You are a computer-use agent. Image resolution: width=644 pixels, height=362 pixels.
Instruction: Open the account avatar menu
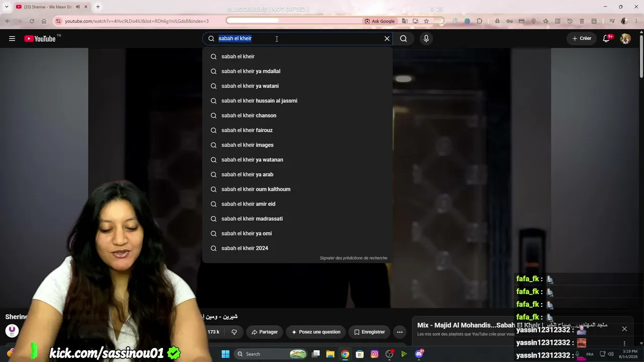[x=625, y=39]
